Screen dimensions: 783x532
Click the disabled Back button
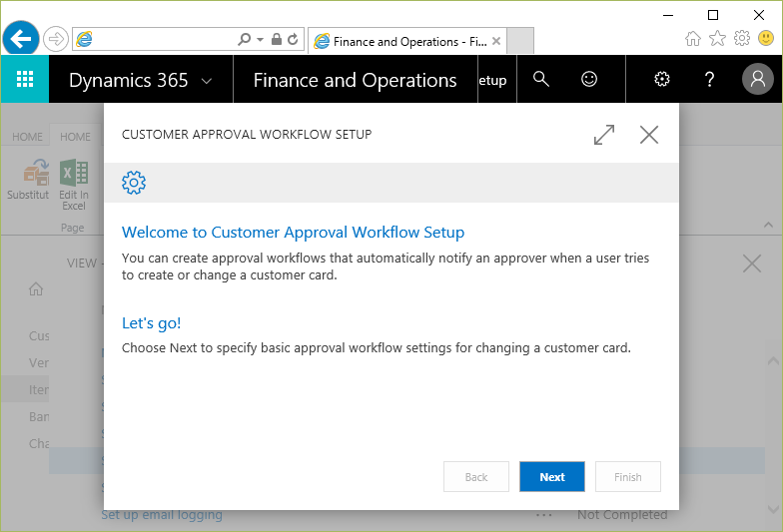tap(475, 477)
